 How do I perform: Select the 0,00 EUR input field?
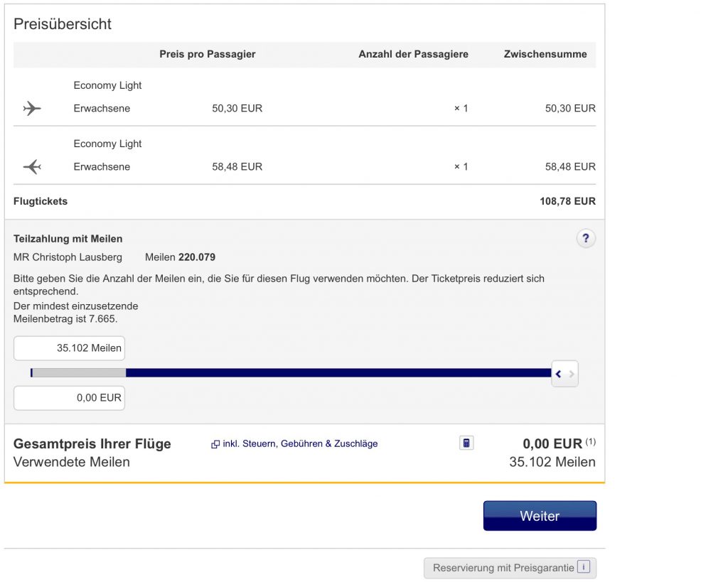69,398
